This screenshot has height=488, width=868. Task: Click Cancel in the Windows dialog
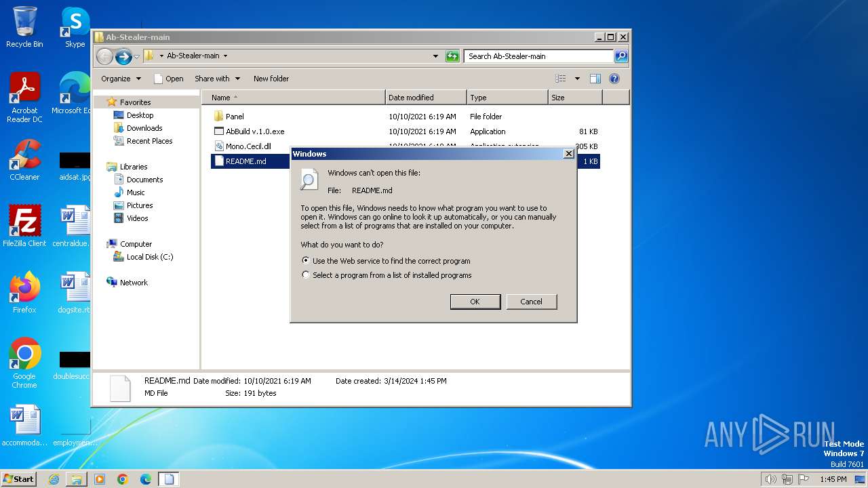[x=532, y=302]
